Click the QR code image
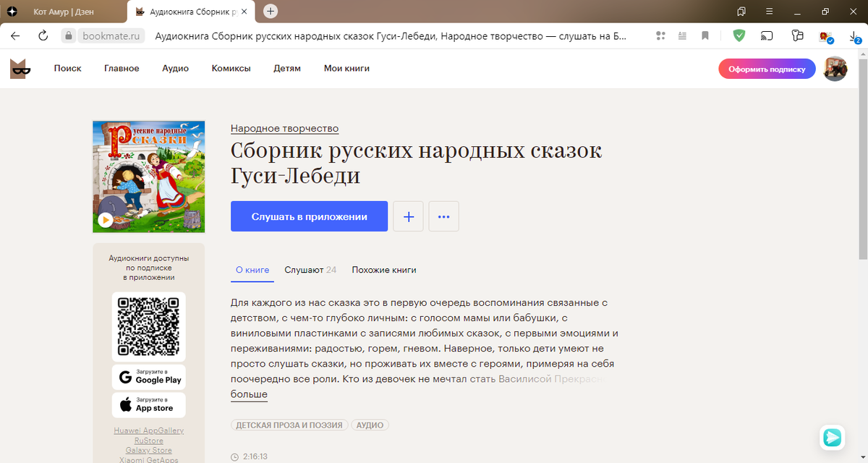 coord(149,326)
